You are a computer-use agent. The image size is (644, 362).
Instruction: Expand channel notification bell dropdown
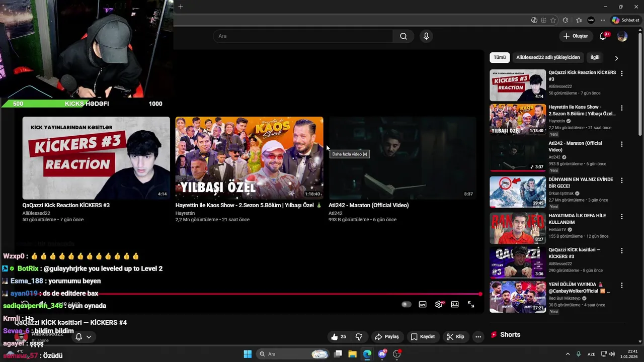tap(84, 337)
